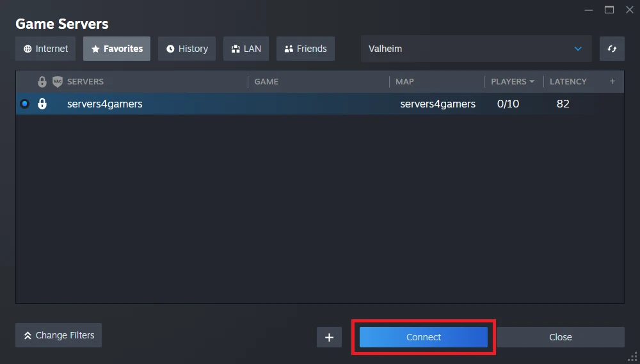The width and height of the screenshot is (640, 364).
Task: Click the refresh servers icon button
Action: click(612, 49)
